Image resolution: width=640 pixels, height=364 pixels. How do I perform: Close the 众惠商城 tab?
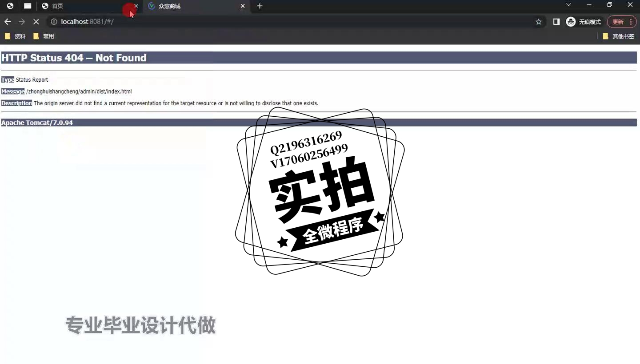243,6
